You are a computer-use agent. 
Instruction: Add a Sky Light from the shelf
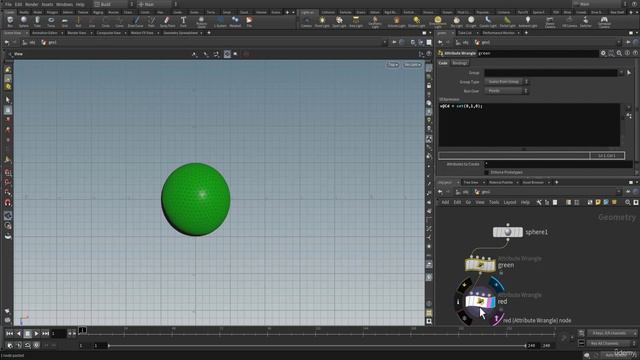(457, 22)
